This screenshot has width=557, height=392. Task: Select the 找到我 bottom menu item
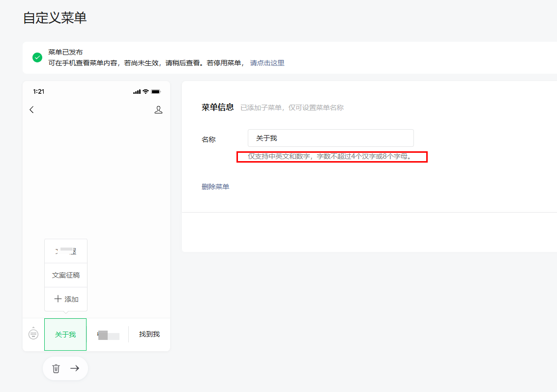(149, 334)
